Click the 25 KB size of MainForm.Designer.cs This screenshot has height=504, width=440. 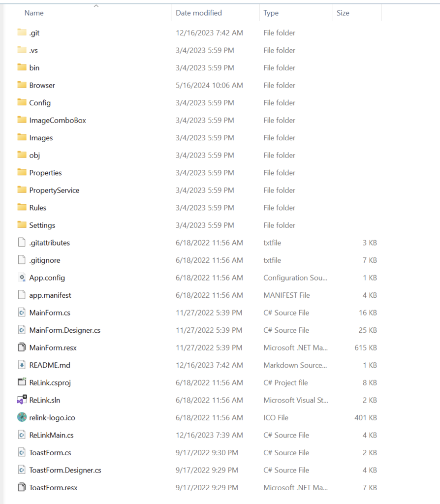click(368, 330)
